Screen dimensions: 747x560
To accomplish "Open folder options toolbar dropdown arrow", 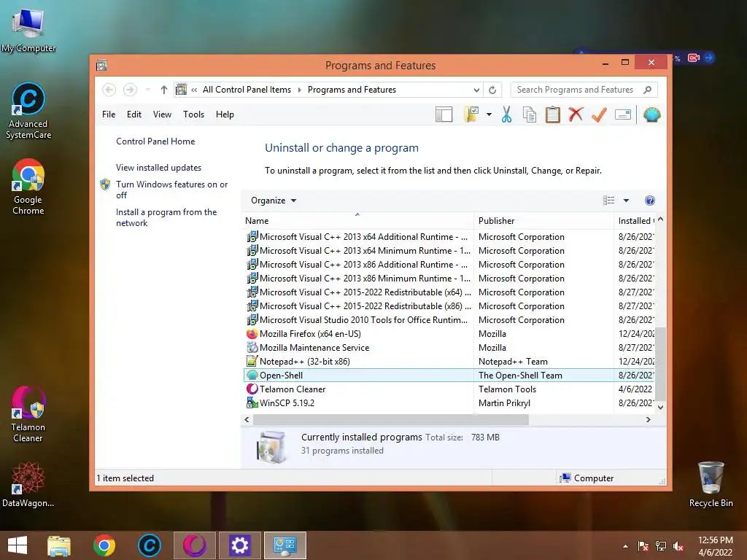I will [489, 114].
